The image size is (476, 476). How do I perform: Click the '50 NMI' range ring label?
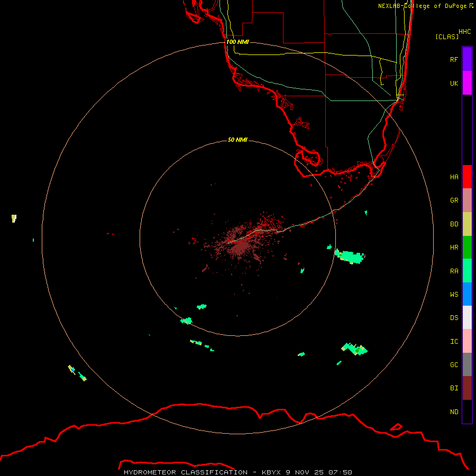coord(237,140)
